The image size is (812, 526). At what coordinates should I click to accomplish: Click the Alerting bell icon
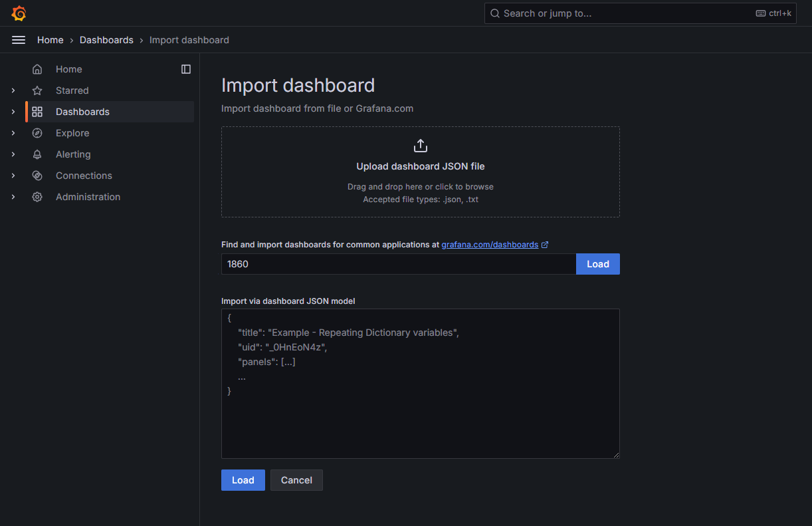click(37, 154)
